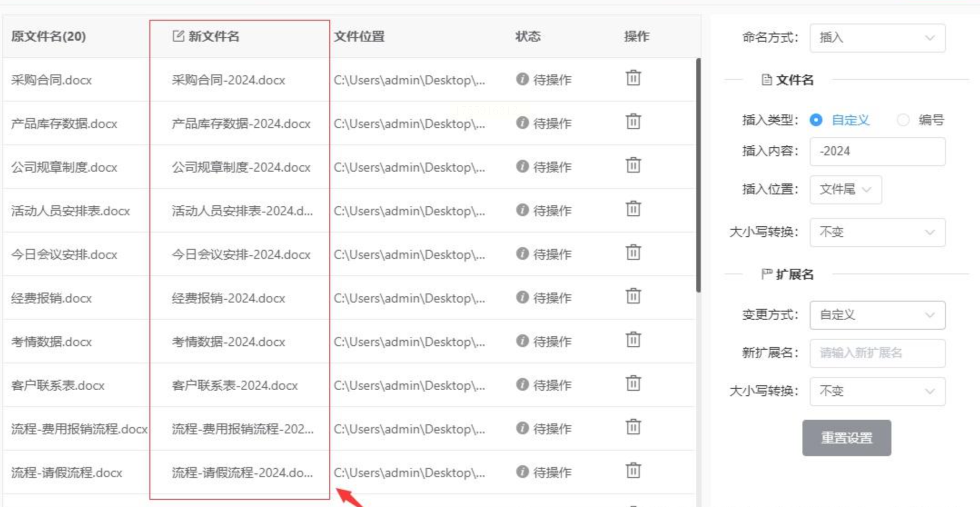Image resolution: width=980 pixels, height=507 pixels.
Task: Open the 命名方式 dropdown
Action: [x=877, y=38]
